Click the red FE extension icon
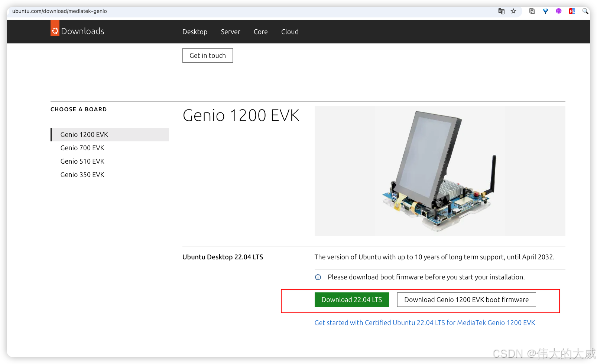This screenshot has width=597, height=364. [572, 11]
